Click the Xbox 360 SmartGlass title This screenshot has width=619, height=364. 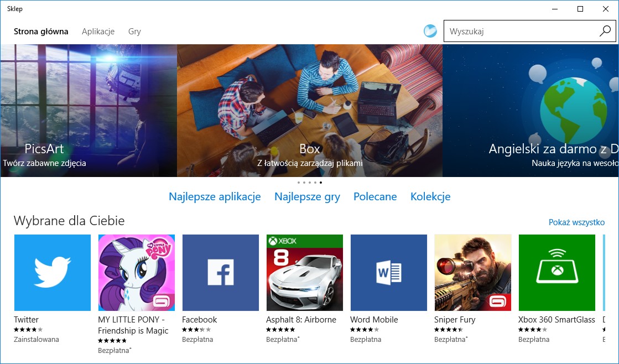click(556, 320)
